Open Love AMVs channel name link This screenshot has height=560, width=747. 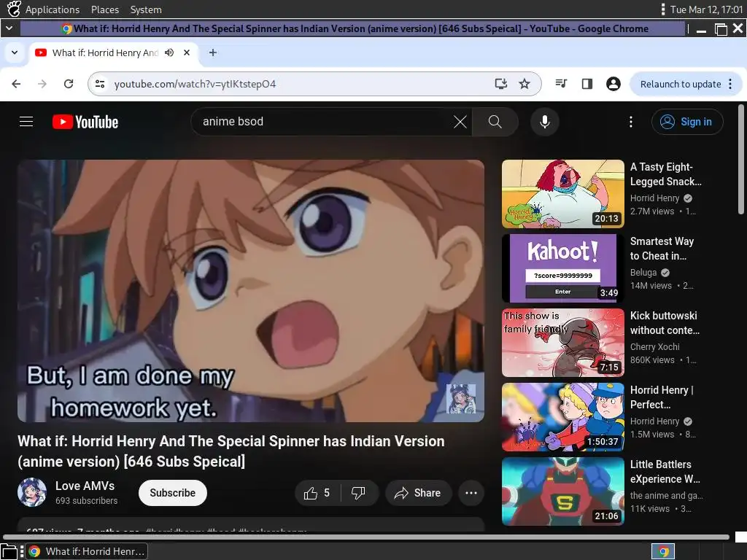coord(85,486)
